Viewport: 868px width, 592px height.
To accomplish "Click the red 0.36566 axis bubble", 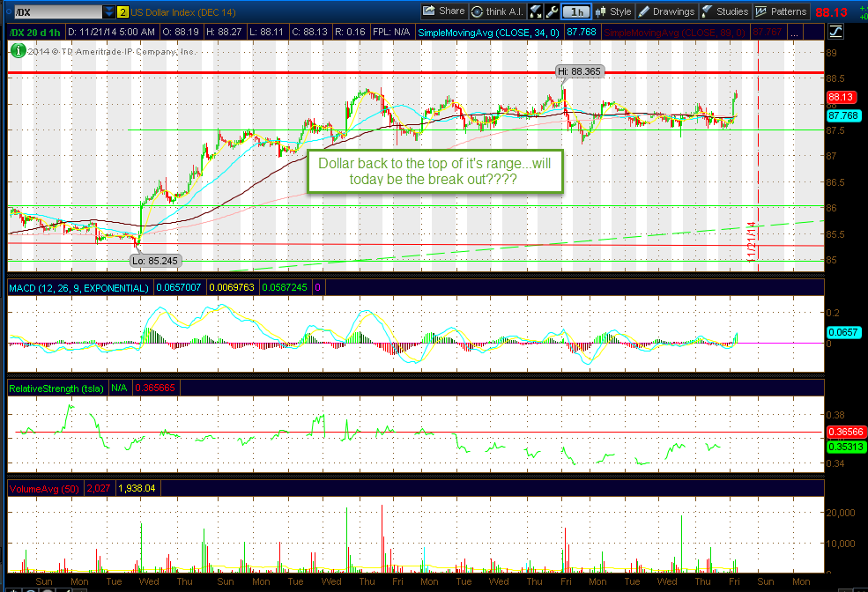I will click(x=846, y=432).
